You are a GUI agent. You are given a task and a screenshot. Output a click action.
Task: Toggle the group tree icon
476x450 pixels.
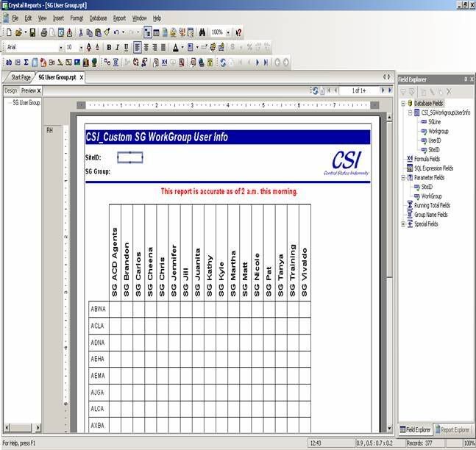pos(148,32)
